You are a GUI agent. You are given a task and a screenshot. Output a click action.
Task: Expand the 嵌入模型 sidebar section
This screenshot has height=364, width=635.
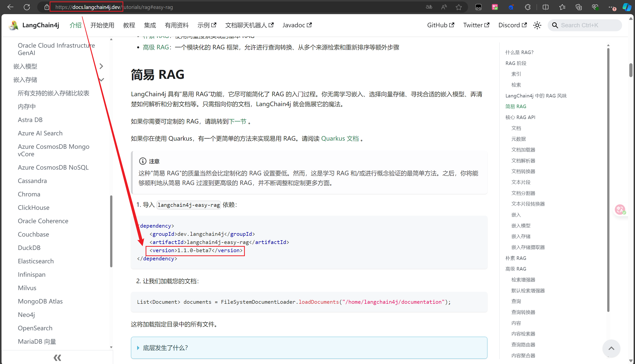[101, 66]
